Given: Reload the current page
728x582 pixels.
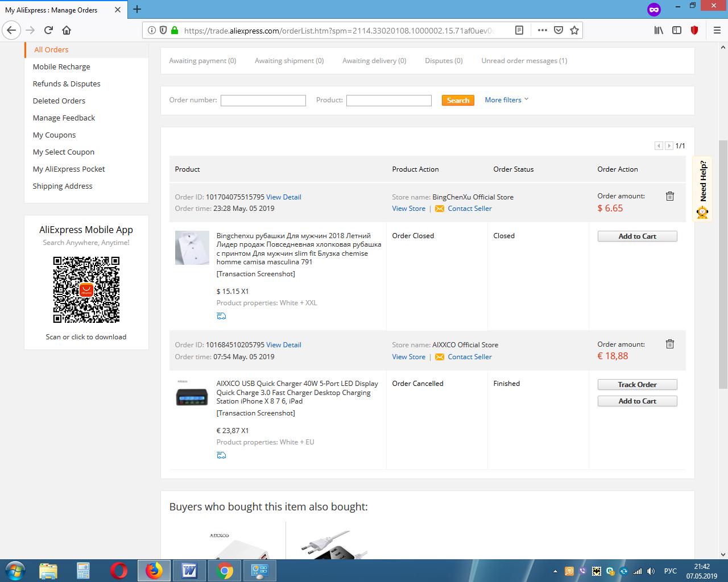Looking at the screenshot, I should [49, 30].
